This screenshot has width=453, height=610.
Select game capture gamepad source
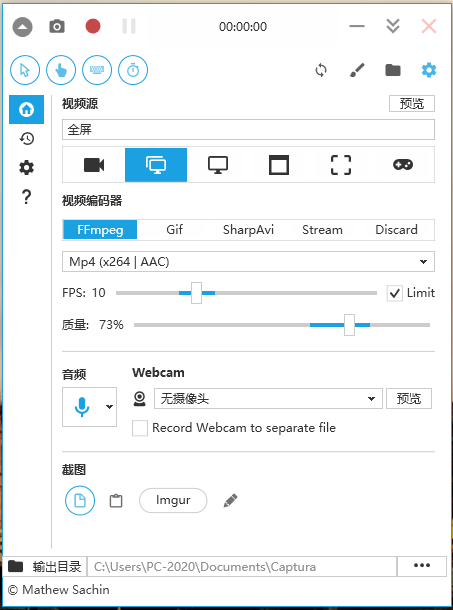(403, 165)
